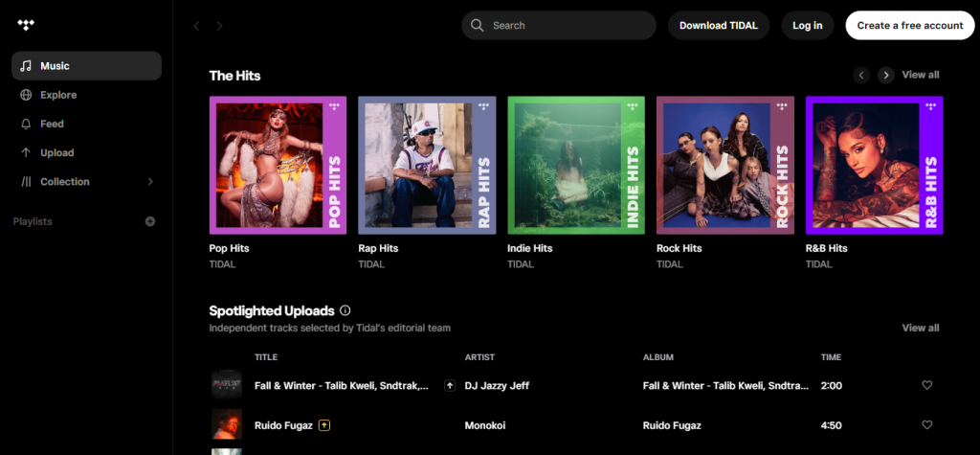Go back using the left arrow

pyautogui.click(x=197, y=26)
